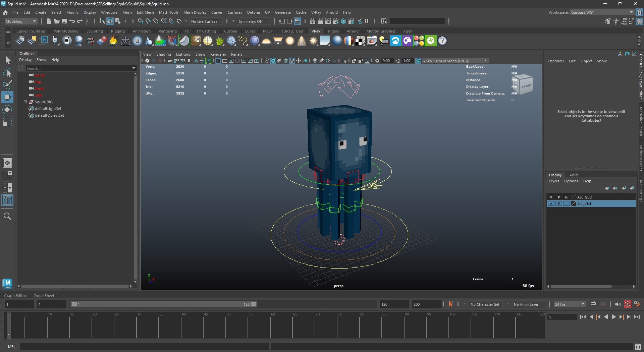Toggle playback P box of ALL_CNT layer
The width and height of the screenshot is (644, 352).
pos(558,204)
